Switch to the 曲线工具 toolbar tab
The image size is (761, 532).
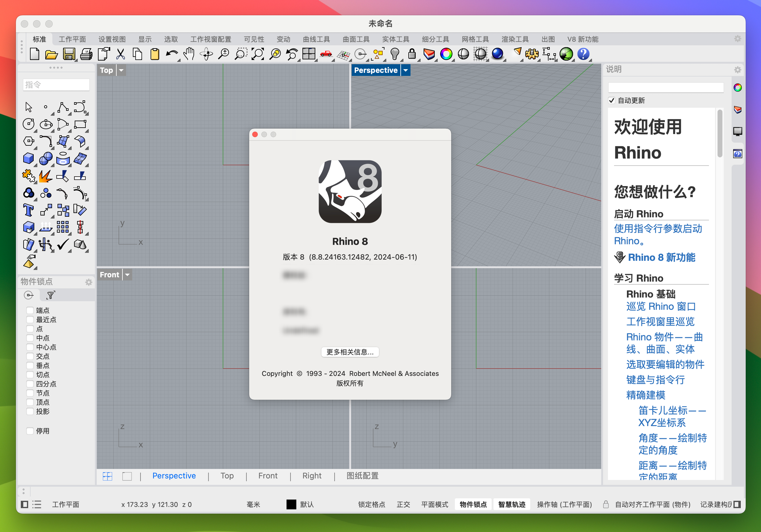[x=316, y=39]
